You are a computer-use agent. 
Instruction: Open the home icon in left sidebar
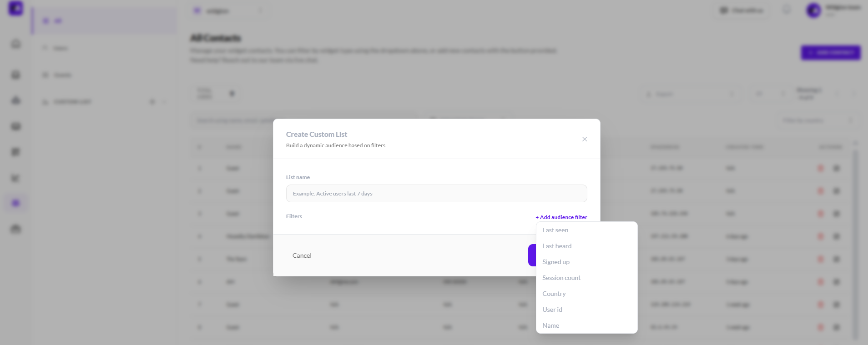(x=16, y=44)
